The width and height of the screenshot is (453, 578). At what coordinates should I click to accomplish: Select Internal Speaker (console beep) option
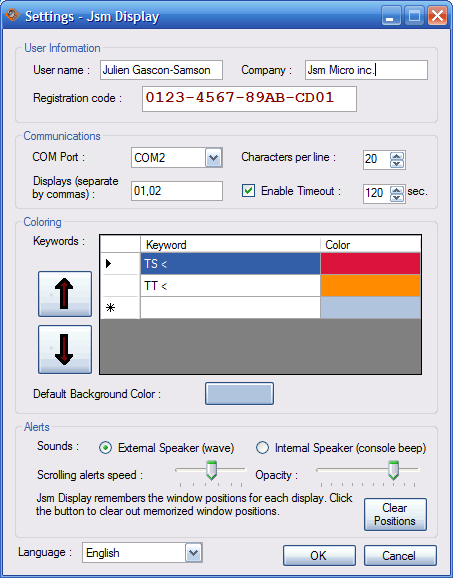coord(262,448)
